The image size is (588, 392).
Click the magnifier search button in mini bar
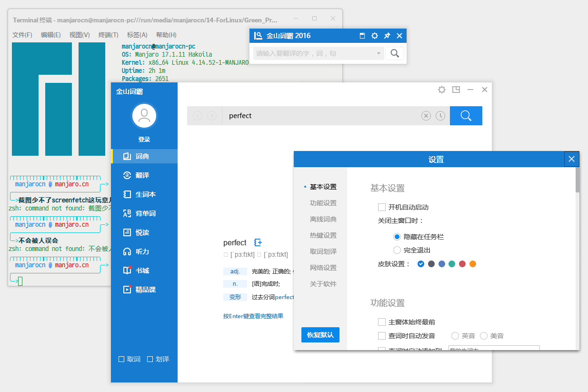point(395,53)
